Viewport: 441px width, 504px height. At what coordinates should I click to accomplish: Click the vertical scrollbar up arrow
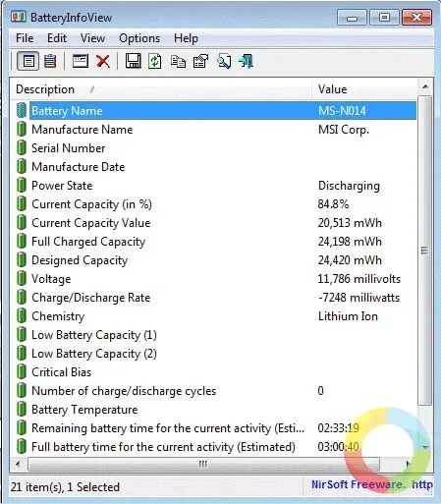[425, 86]
